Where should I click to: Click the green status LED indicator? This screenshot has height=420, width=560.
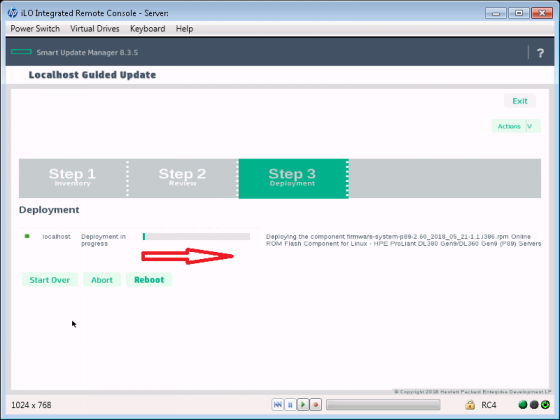point(522,405)
